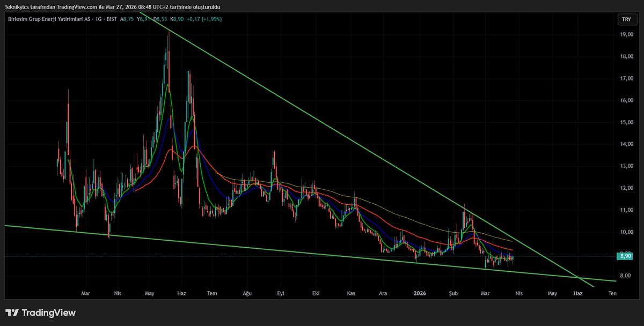Click the Eyl month label on time axis
Image resolution: width=644 pixels, height=326 pixels.
coord(281,293)
